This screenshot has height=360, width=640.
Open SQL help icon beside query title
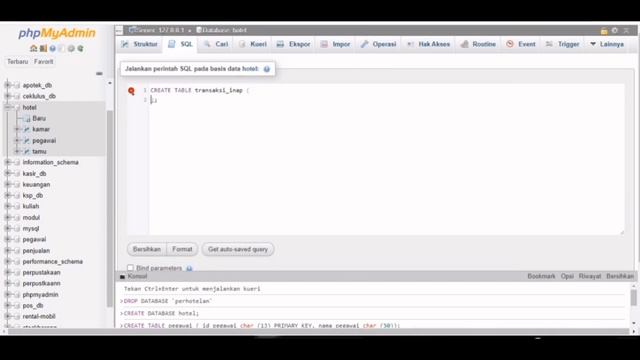tap(267, 69)
